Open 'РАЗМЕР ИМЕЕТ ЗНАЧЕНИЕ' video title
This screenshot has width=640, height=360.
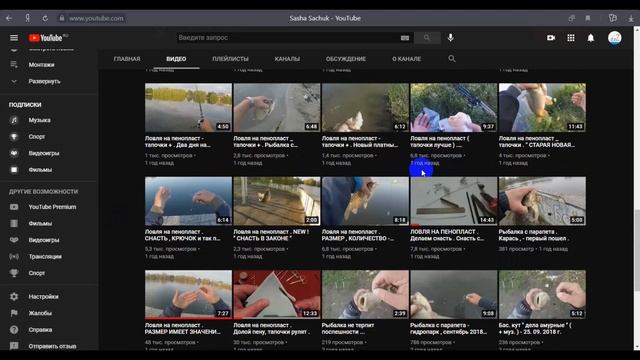[x=182, y=329]
